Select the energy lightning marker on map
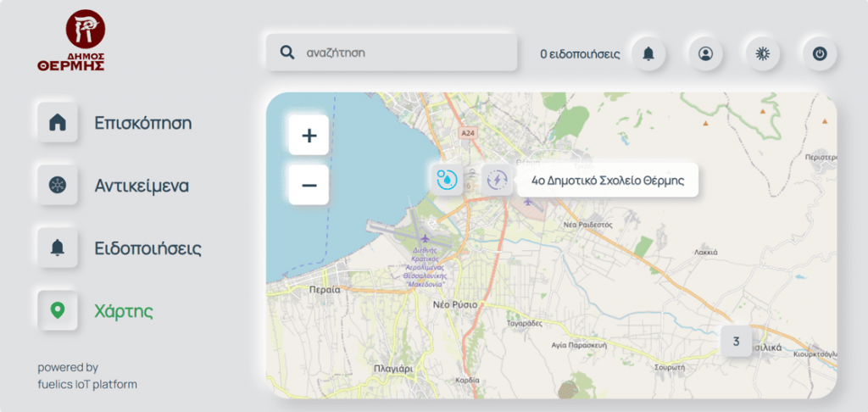The image size is (868, 412). tap(498, 180)
